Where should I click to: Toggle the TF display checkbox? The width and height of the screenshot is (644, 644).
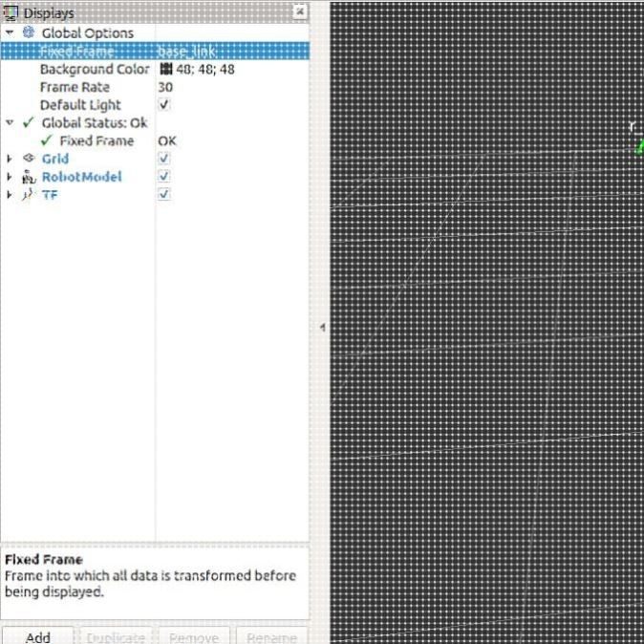point(164,194)
